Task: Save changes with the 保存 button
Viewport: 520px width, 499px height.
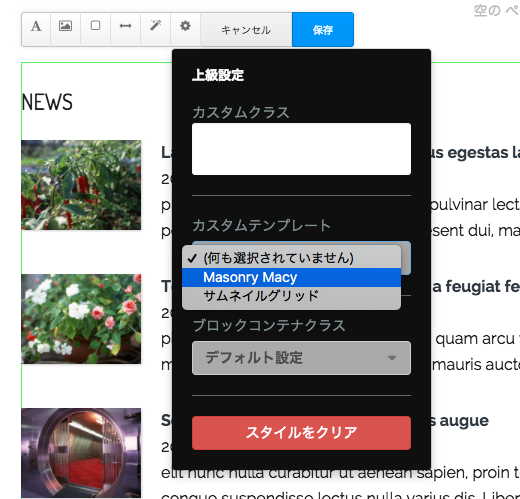Action: point(323,29)
